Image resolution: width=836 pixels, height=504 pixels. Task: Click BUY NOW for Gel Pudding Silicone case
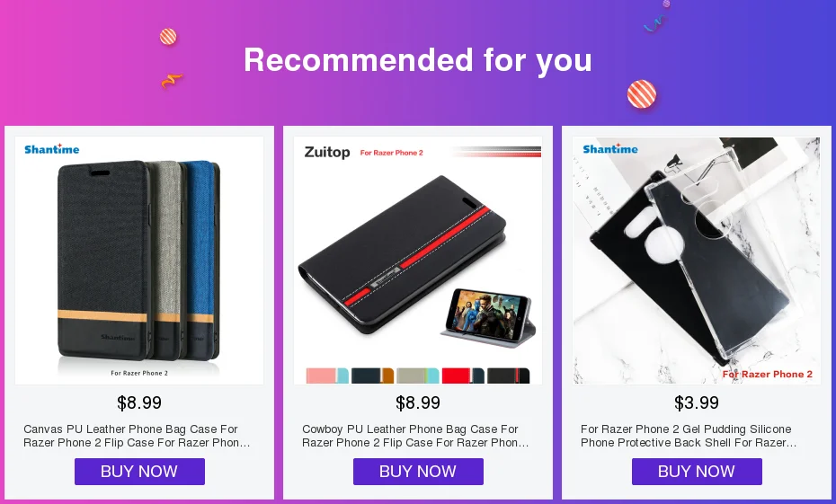pos(697,472)
